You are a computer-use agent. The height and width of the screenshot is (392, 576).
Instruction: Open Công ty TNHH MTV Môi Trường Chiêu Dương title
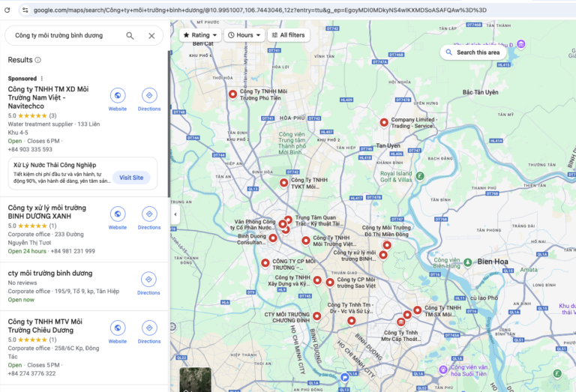click(45, 326)
